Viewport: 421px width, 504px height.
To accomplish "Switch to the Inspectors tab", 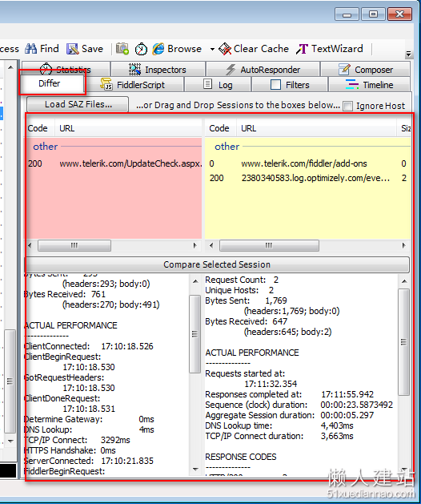I will [x=158, y=70].
